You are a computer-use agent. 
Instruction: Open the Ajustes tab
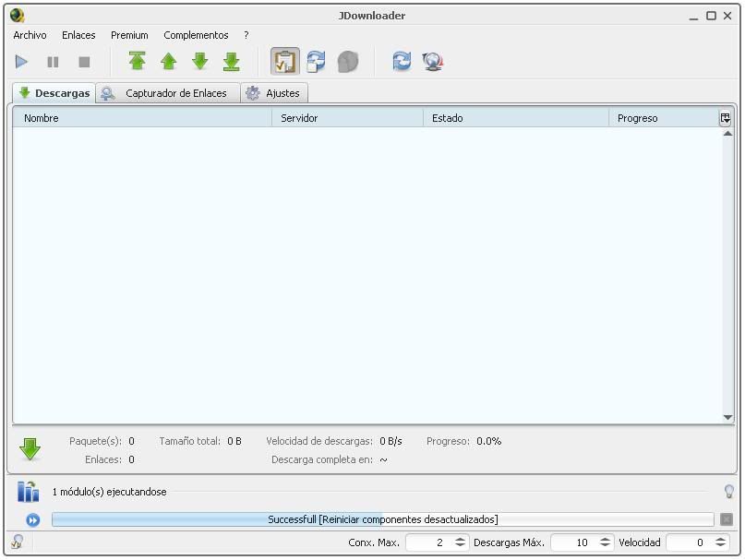274,93
